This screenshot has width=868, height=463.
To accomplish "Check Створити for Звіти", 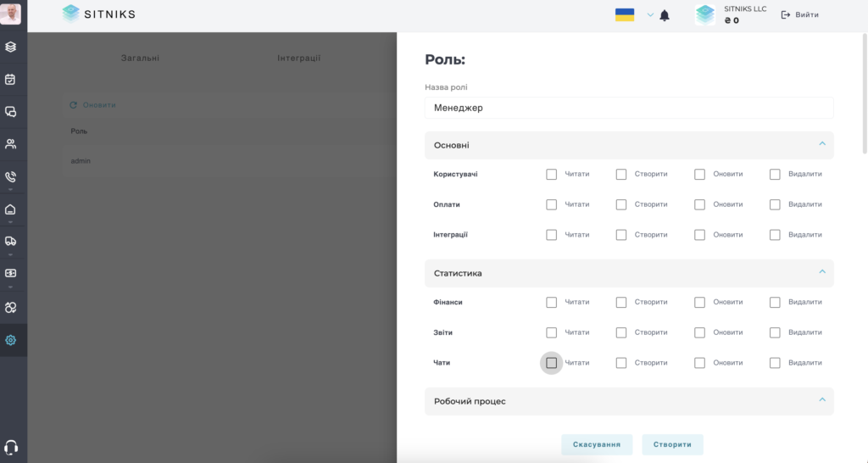I will tap(621, 332).
